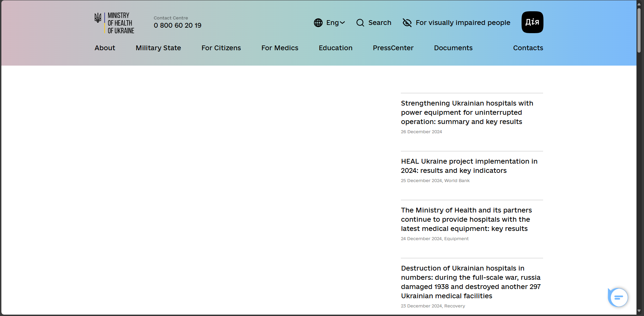The width and height of the screenshot is (644, 316).
Task: Open the Diia black logo button
Action: pyautogui.click(x=532, y=22)
